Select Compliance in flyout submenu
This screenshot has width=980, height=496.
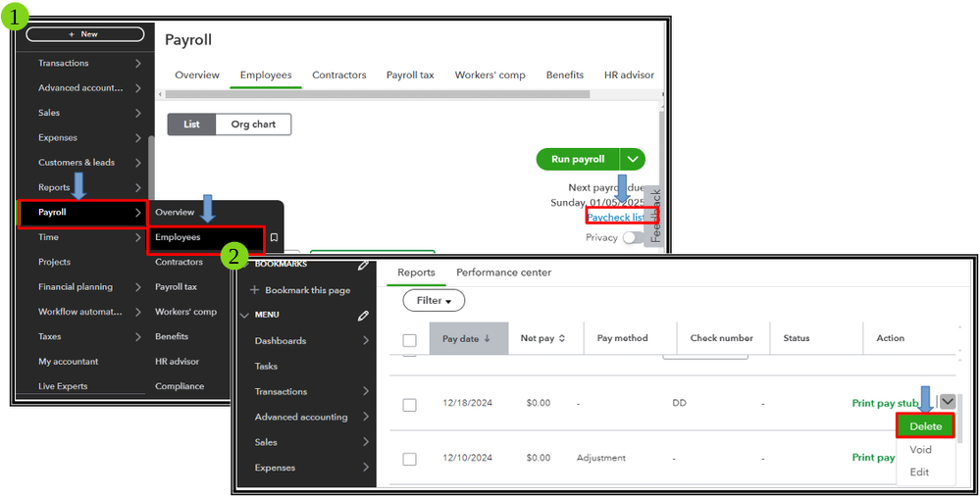click(x=180, y=386)
